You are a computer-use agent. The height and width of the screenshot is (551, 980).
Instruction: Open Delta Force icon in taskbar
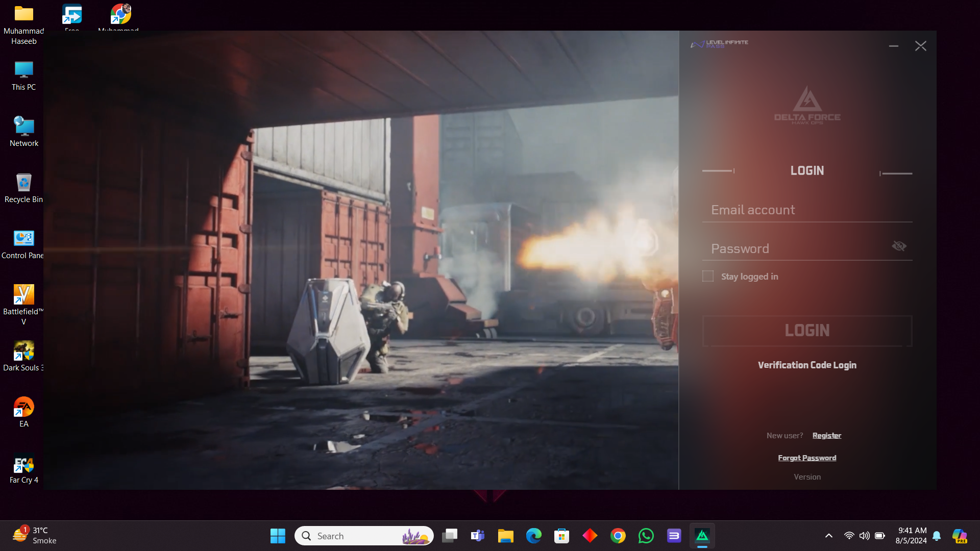pyautogui.click(x=702, y=536)
